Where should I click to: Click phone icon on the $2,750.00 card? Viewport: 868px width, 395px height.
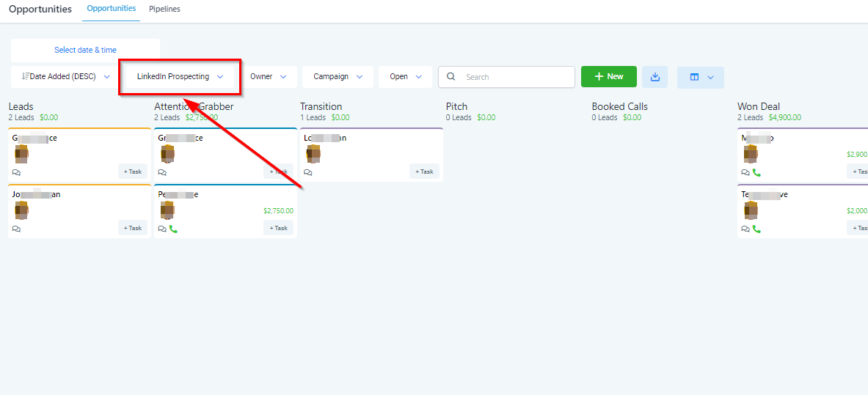pyautogui.click(x=173, y=229)
